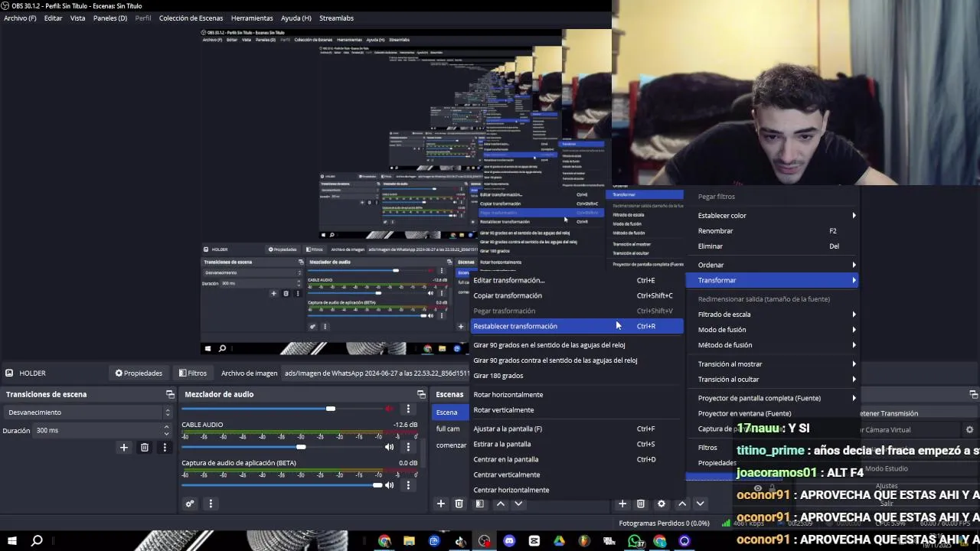
Task: Add a new scene with plus icon
Action: 440,504
